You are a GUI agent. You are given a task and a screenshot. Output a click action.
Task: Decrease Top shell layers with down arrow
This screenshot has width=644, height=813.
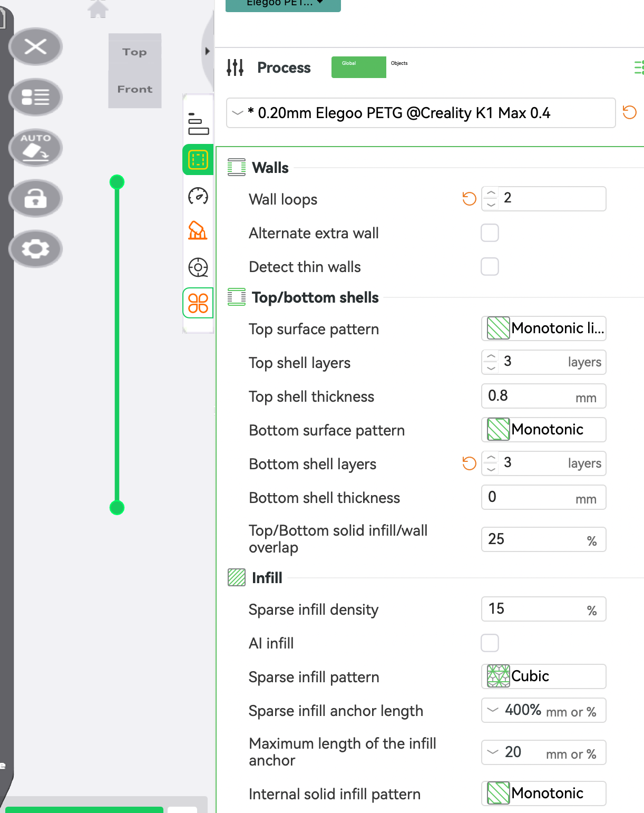pyautogui.click(x=491, y=368)
